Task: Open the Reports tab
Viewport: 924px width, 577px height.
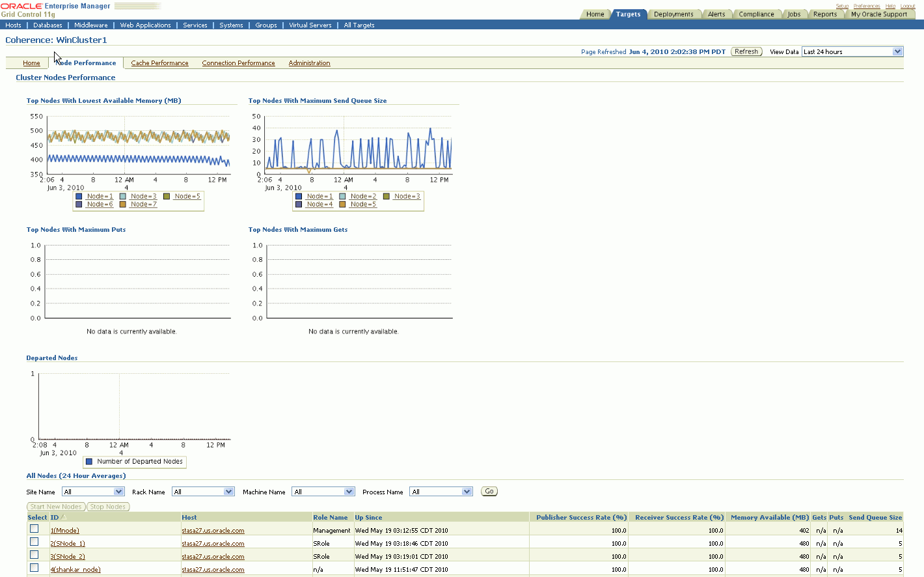Action: point(825,14)
